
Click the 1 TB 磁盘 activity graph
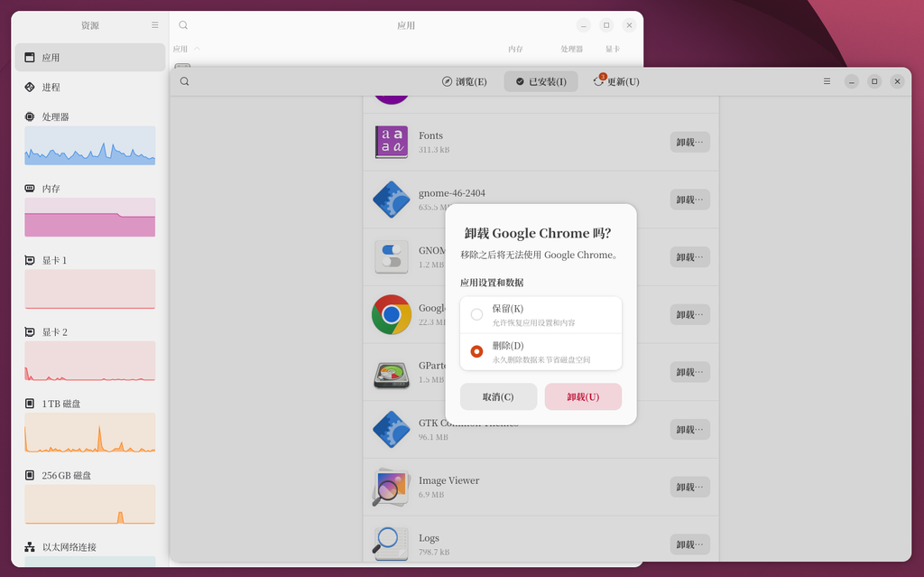[x=90, y=433]
